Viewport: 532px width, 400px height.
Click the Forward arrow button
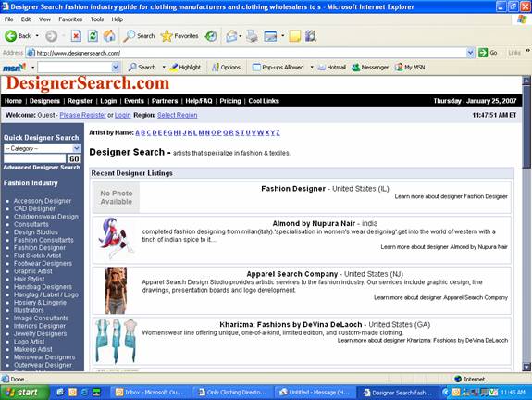click(x=52, y=36)
